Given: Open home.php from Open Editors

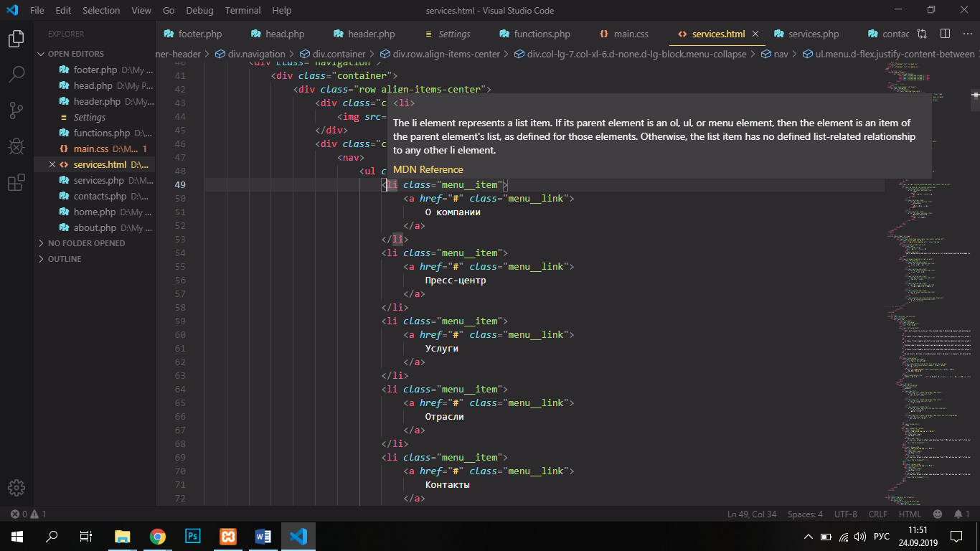Looking at the screenshot, I should pos(94,212).
